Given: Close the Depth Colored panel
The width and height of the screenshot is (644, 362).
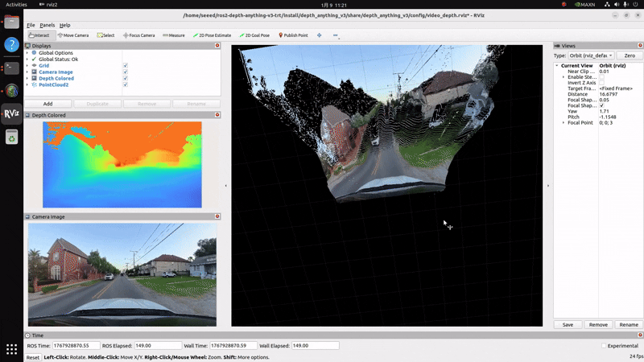Looking at the screenshot, I should [217, 115].
